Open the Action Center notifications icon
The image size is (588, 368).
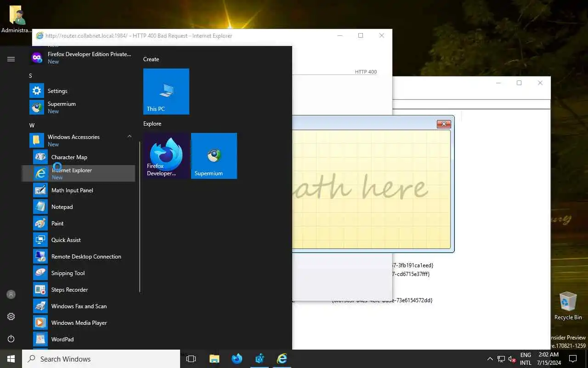(x=573, y=359)
